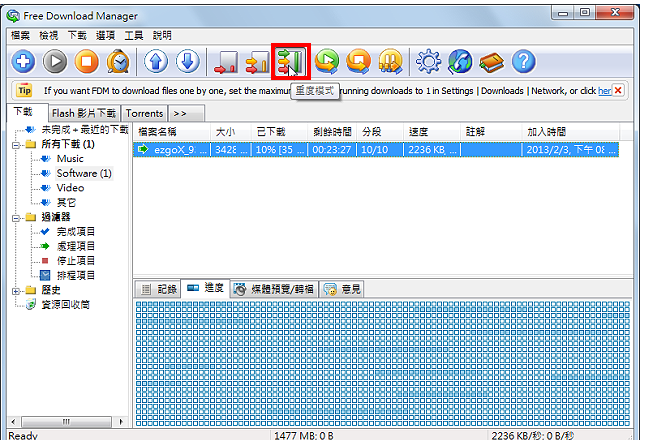Viewport: 648px width, 440px height.
Task: Select the 歷史 folder
Action: coord(51,290)
